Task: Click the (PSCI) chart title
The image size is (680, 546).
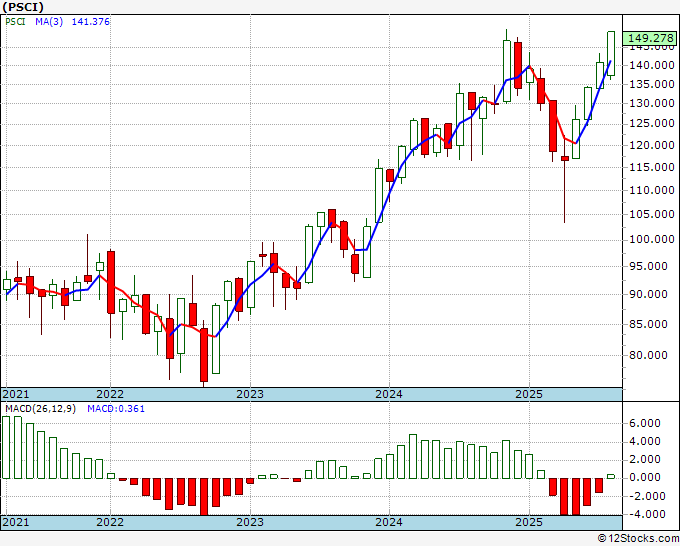Action: 23,7
